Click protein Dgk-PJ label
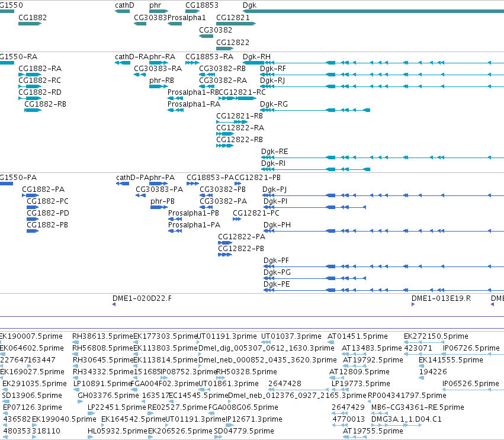 click(274, 190)
